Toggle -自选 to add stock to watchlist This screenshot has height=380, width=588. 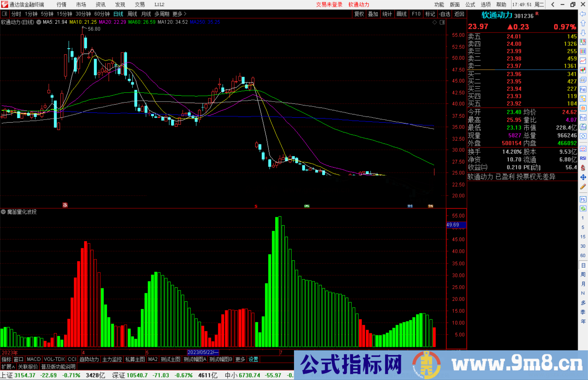pos(445,14)
